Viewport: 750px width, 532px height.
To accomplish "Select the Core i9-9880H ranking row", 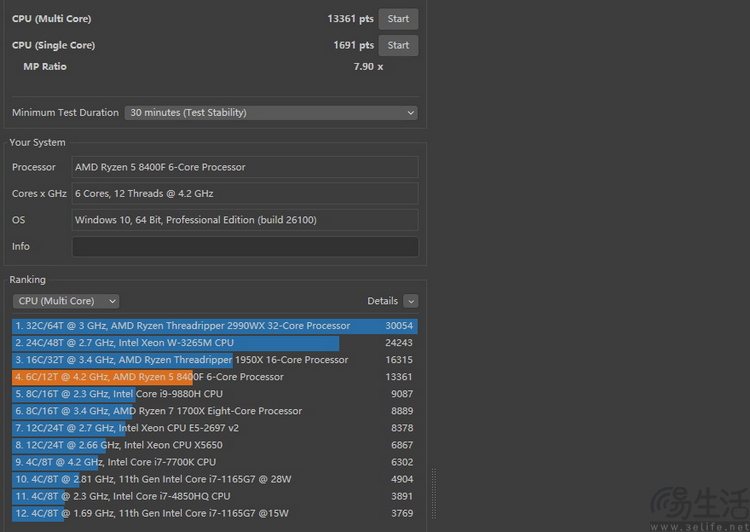I will click(215, 394).
